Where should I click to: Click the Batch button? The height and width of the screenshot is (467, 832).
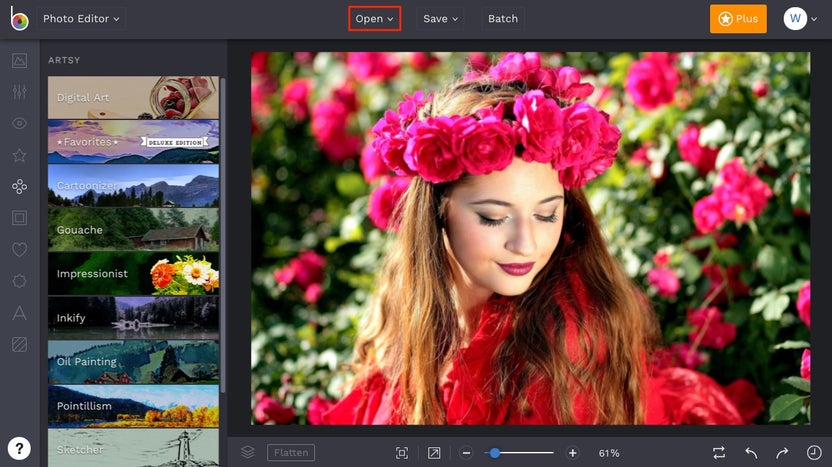[502, 18]
